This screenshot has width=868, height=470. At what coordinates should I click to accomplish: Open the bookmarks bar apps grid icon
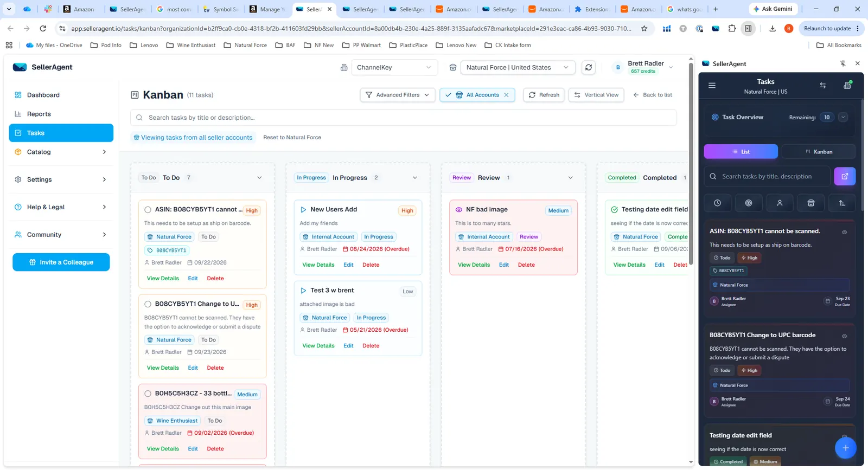tap(9, 45)
